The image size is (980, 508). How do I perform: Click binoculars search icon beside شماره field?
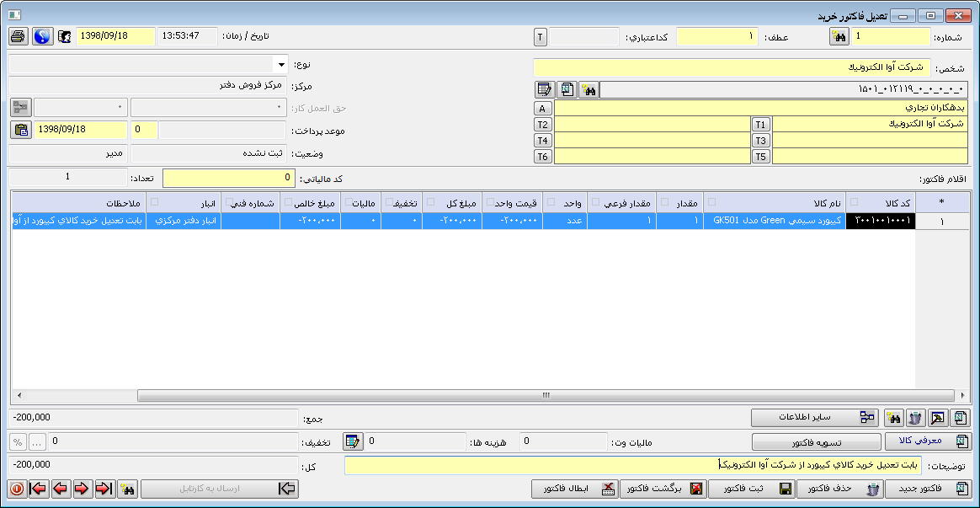pos(839,36)
